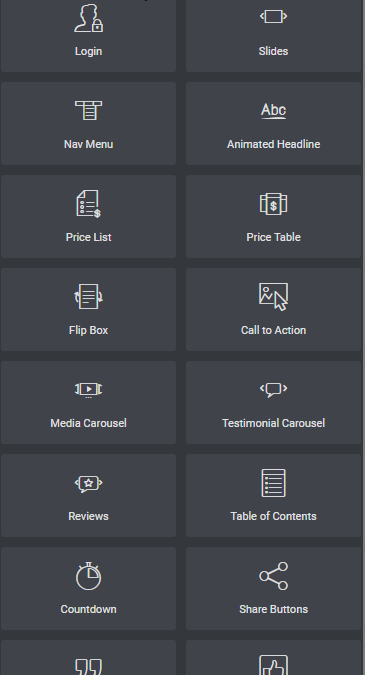Select the Table of Contents icon
The height and width of the screenshot is (675, 365).
[x=273, y=483]
